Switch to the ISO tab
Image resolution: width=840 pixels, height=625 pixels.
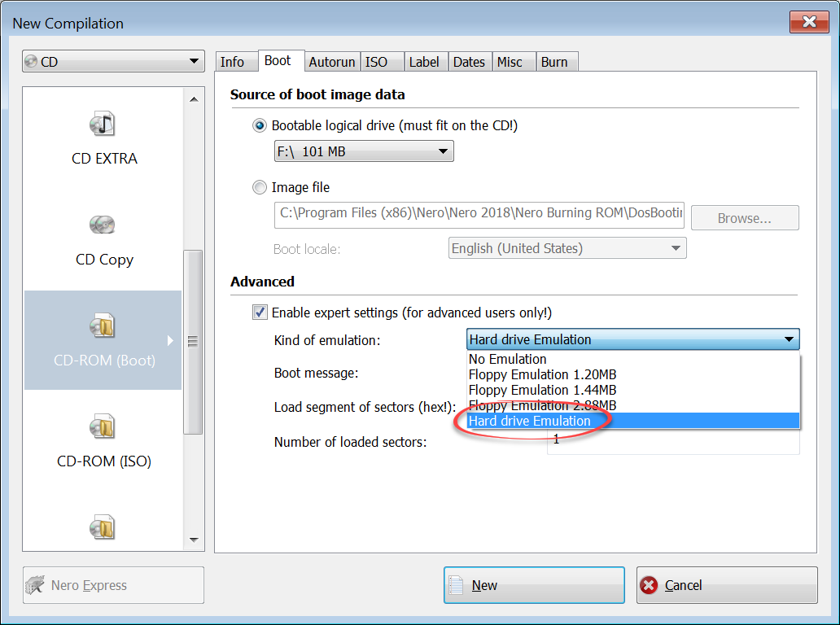(382, 62)
